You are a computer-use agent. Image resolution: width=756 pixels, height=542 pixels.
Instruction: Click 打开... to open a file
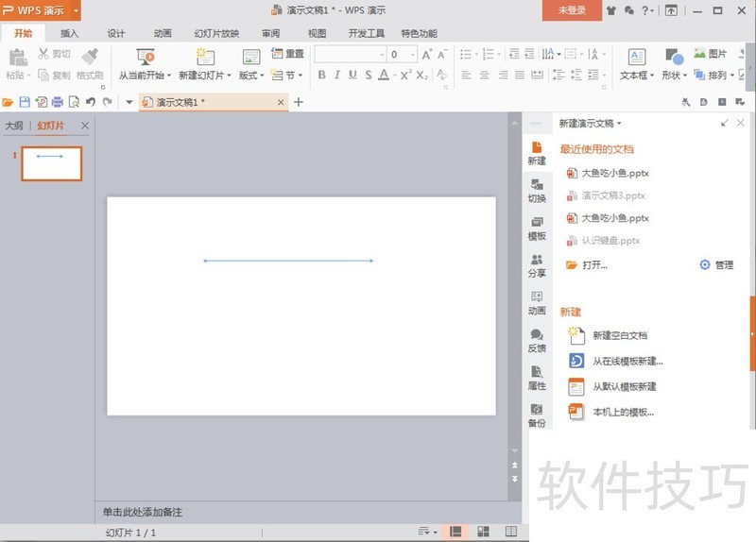(x=587, y=265)
